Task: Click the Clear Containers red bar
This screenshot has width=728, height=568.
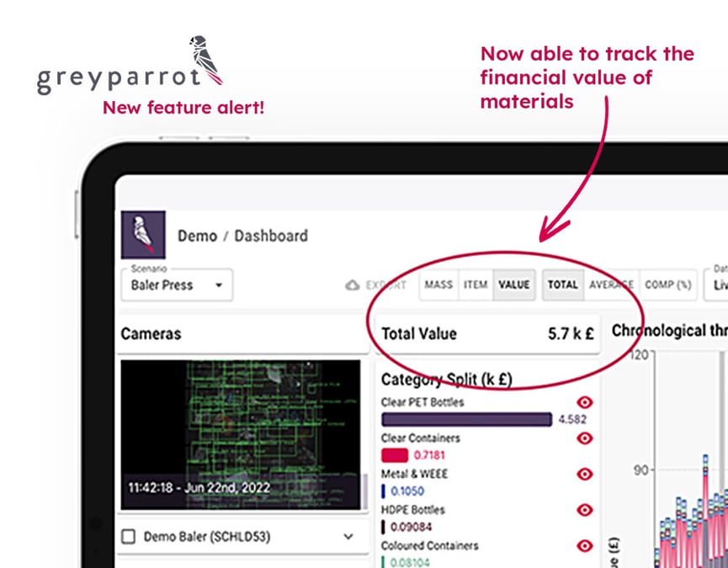Action: 395,455
